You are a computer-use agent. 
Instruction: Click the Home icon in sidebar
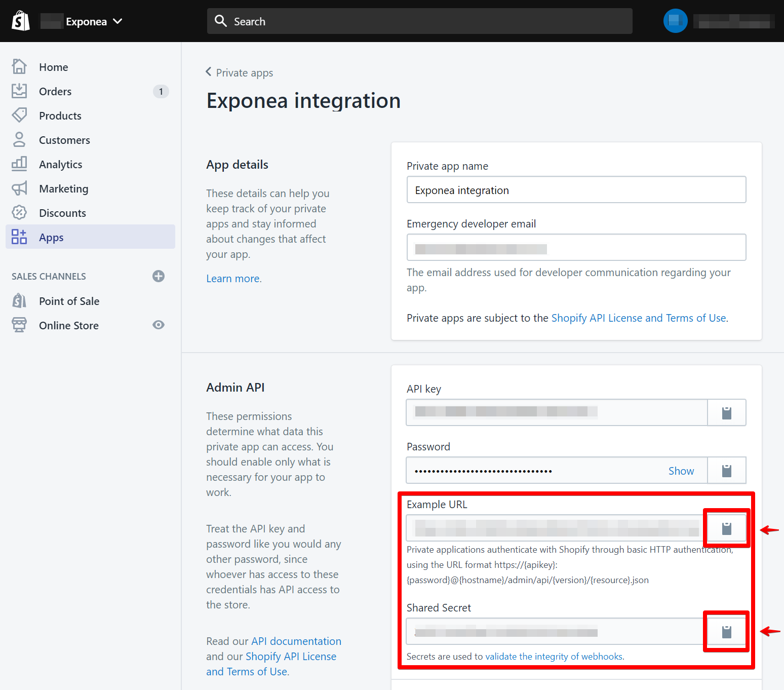coord(19,67)
